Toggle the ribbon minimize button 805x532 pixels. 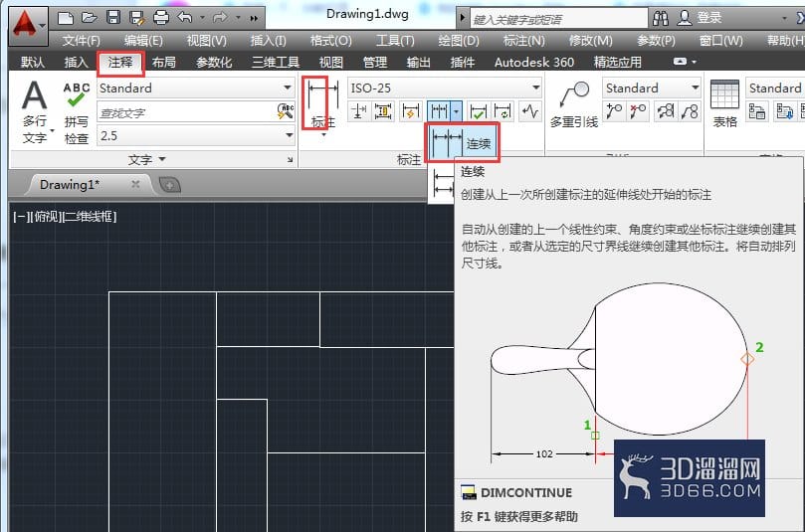click(x=681, y=61)
